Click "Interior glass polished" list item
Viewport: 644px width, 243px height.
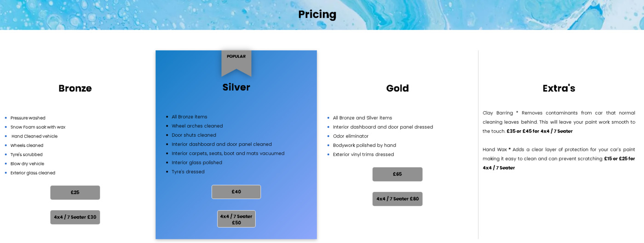(197, 162)
